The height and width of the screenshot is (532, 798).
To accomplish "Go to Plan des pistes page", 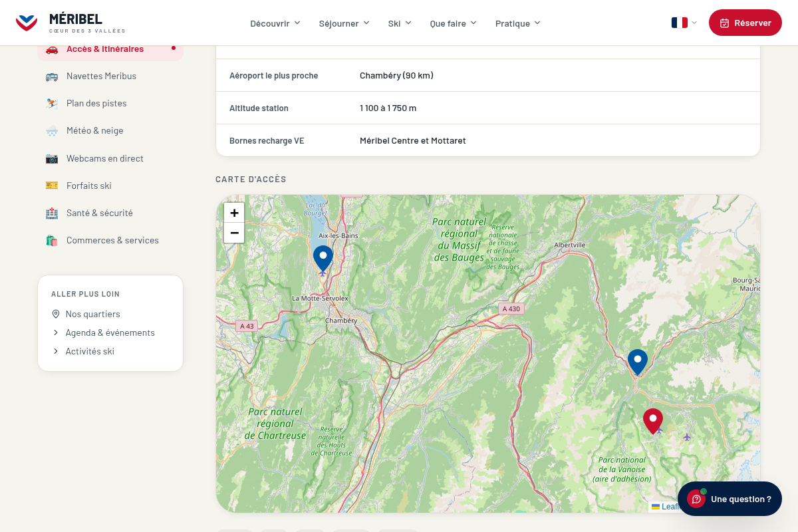I will click(110, 104).
